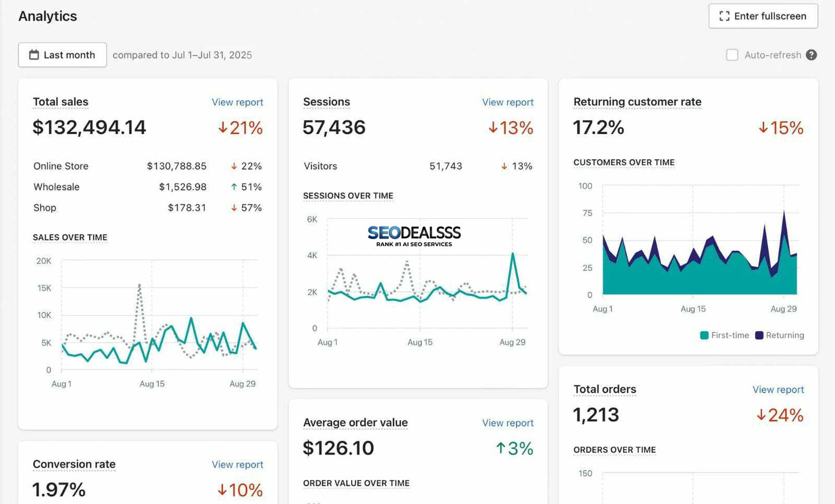Open the Last month date range selector
Image resolution: width=835 pixels, height=504 pixels.
(62, 55)
